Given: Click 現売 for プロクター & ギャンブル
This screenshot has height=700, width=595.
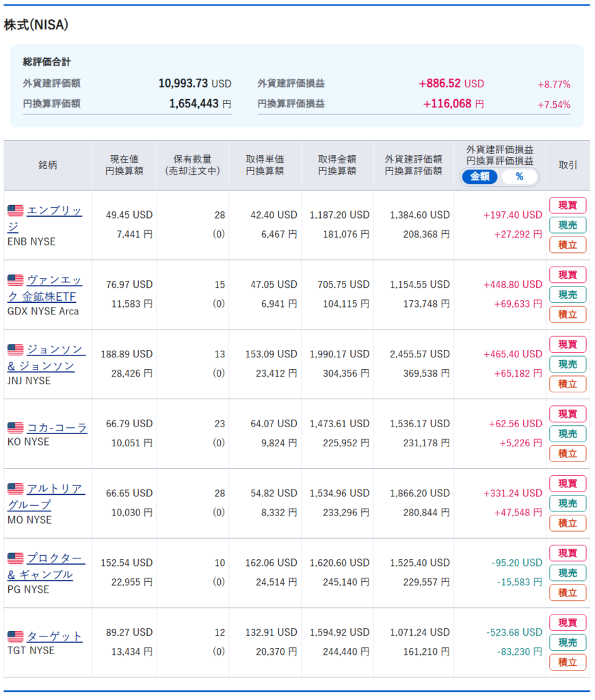Looking at the screenshot, I should coord(568,573).
